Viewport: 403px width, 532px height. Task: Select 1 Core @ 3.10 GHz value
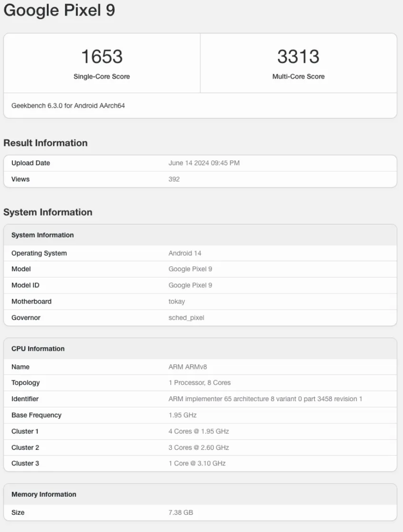[x=197, y=463]
